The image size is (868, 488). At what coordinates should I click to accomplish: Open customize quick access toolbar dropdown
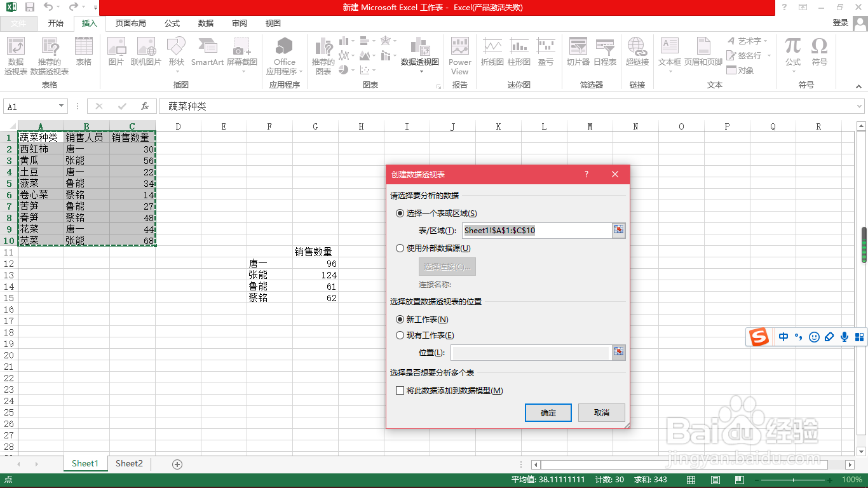[95, 8]
